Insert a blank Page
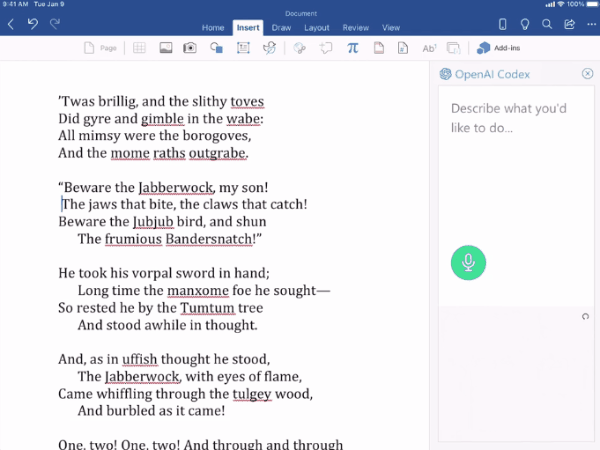The image size is (600, 450). [x=100, y=48]
